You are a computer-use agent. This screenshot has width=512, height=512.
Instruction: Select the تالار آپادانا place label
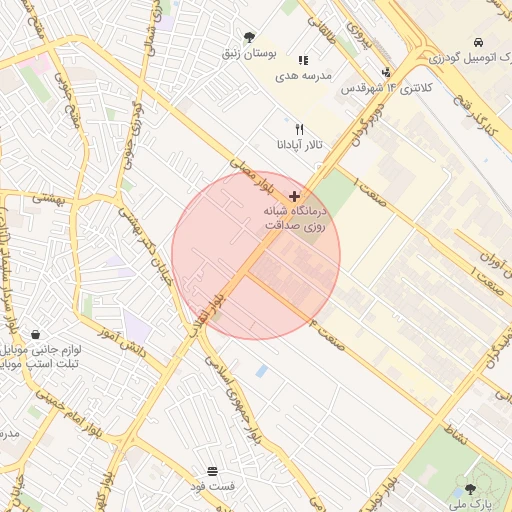[300, 145]
